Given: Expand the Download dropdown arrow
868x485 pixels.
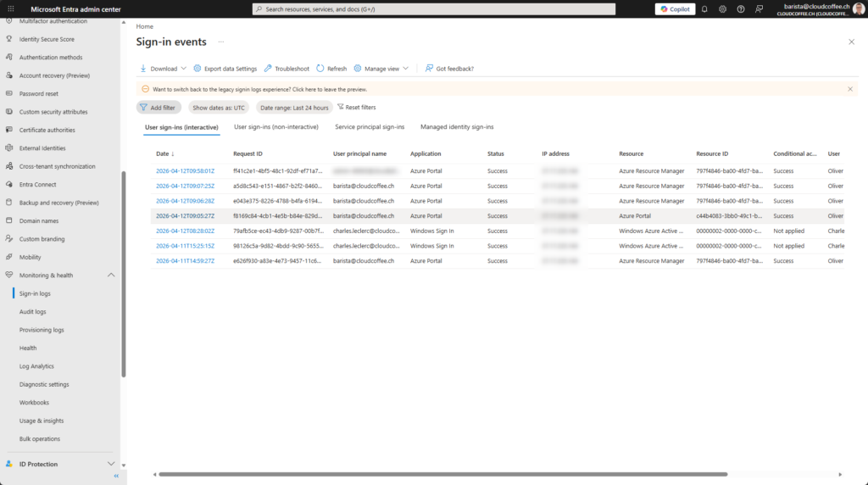Looking at the screenshot, I should click(x=183, y=69).
